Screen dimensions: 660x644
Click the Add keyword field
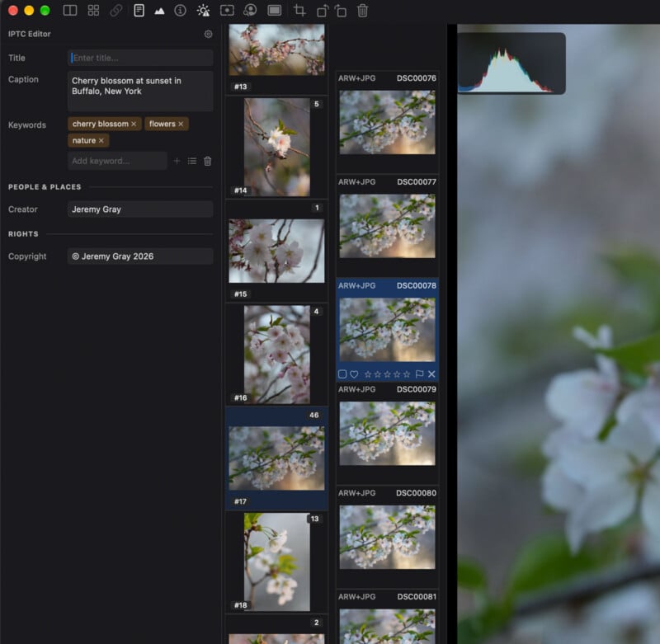click(x=117, y=161)
